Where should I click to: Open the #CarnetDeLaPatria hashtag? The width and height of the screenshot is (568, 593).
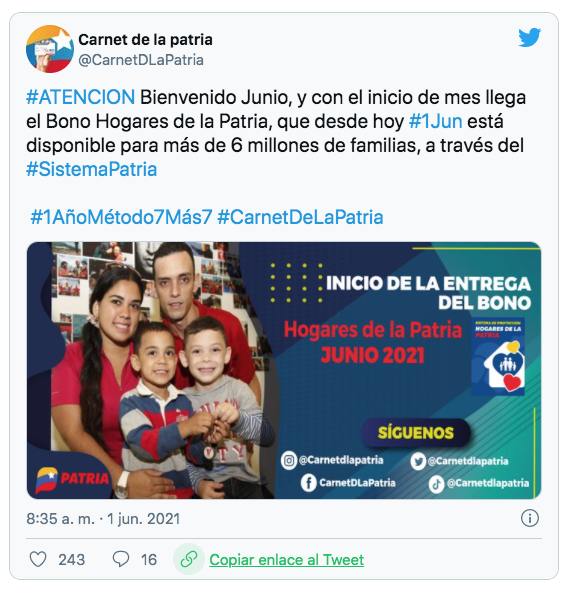pyautogui.click(x=300, y=217)
